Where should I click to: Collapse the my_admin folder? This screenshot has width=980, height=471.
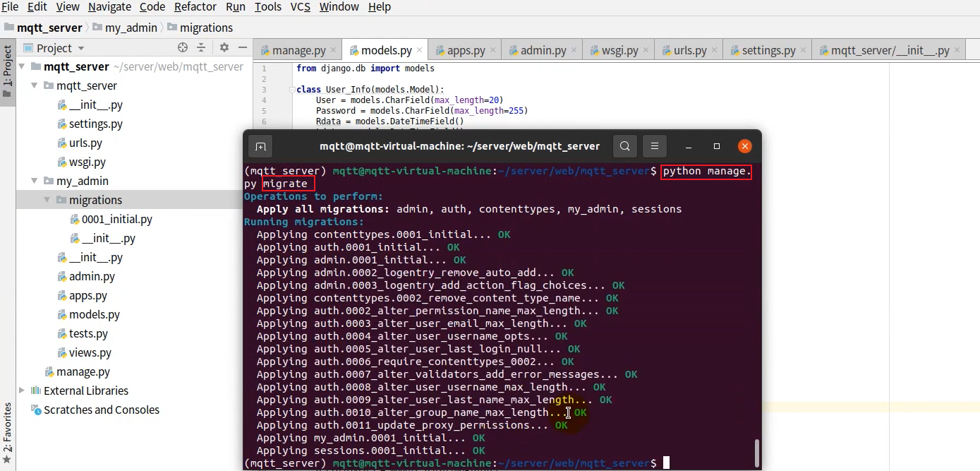tap(35, 181)
